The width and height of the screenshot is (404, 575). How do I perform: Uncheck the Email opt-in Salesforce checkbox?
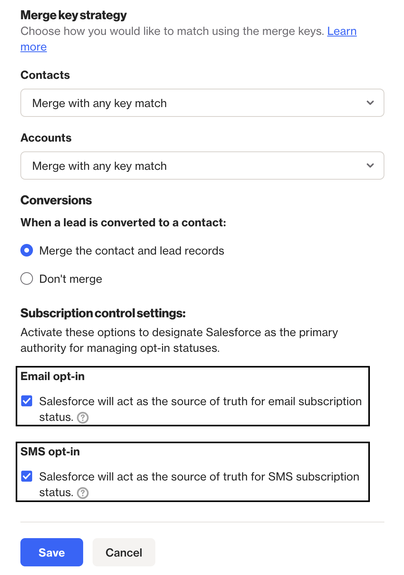point(27,401)
